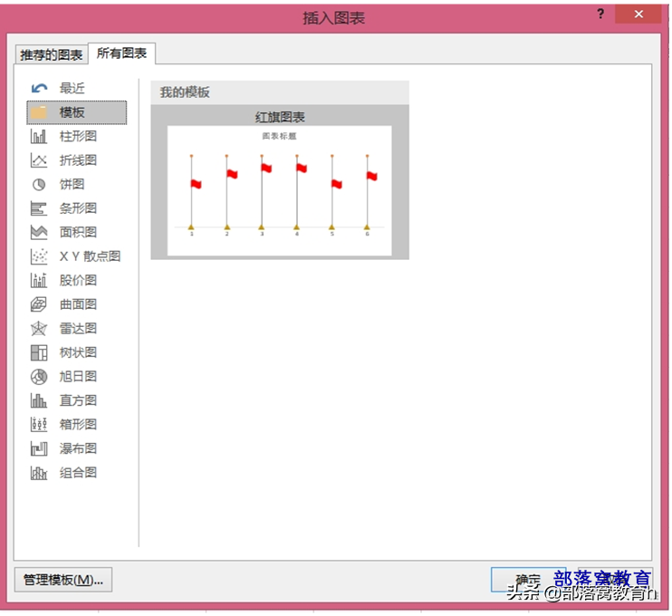Choose the Waterfall (瀑布图) icon

pyautogui.click(x=39, y=448)
